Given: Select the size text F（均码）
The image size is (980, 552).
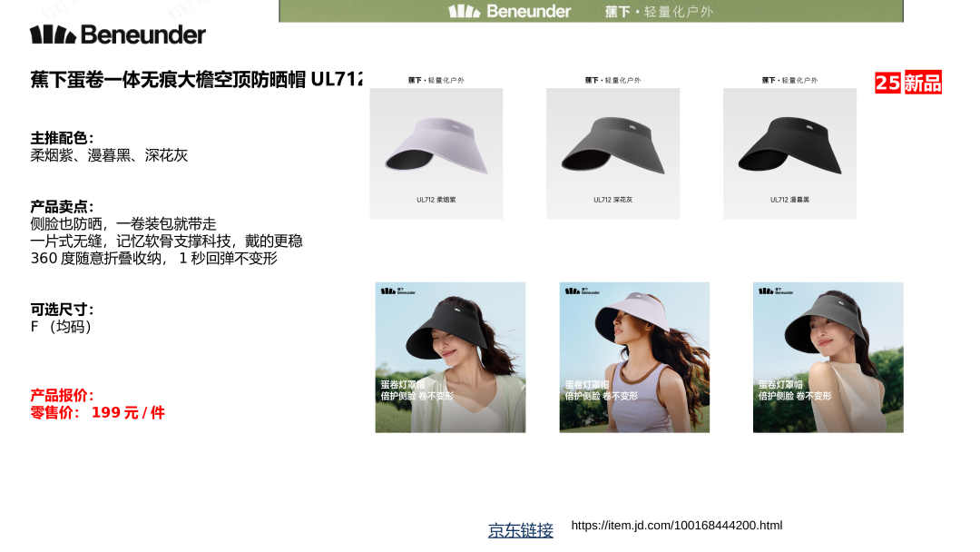Looking at the screenshot, I should click(62, 327).
